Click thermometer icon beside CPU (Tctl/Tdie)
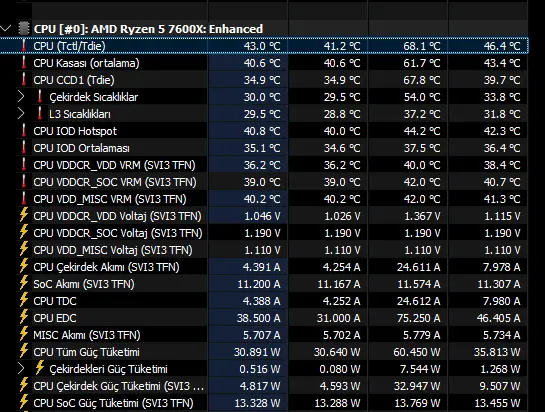Image resolution: width=545 pixels, height=412 pixels. 24,46
